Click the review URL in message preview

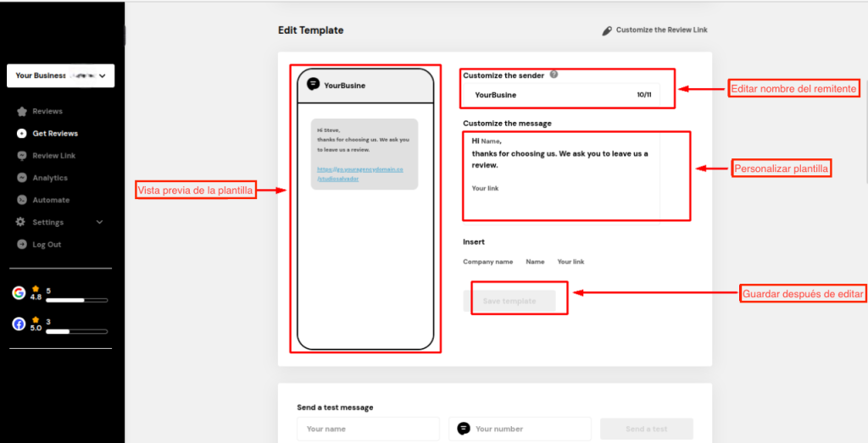click(x=359, y=174)
